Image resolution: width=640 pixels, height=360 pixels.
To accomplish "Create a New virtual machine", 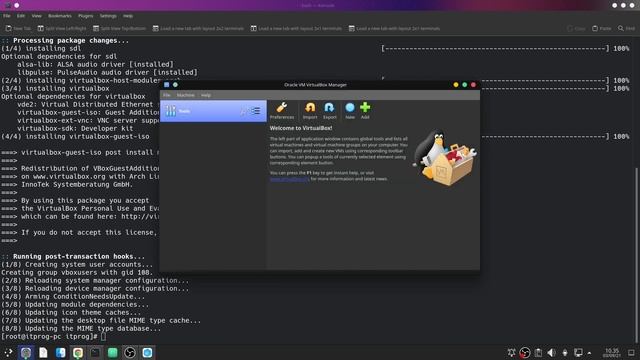I will coord(350,111).
